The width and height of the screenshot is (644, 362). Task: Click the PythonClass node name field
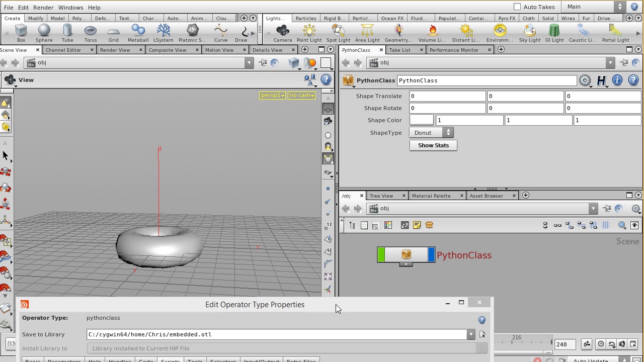[x=487, y=80]
